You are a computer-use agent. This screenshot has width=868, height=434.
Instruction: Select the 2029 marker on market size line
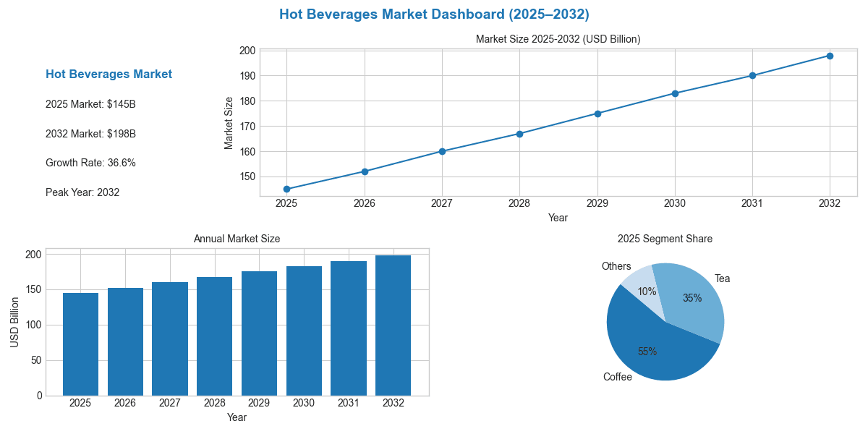point(597,113)
